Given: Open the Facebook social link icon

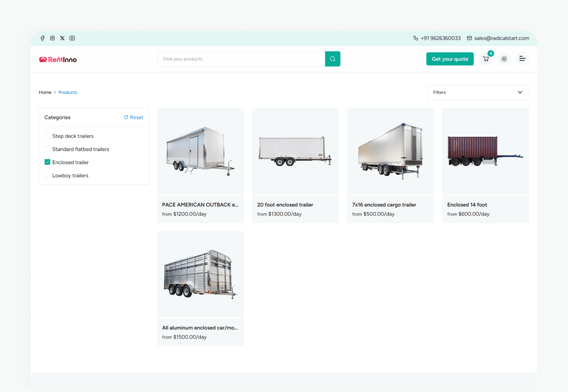Looking at the screenshot, I should [x=43, y=38].
